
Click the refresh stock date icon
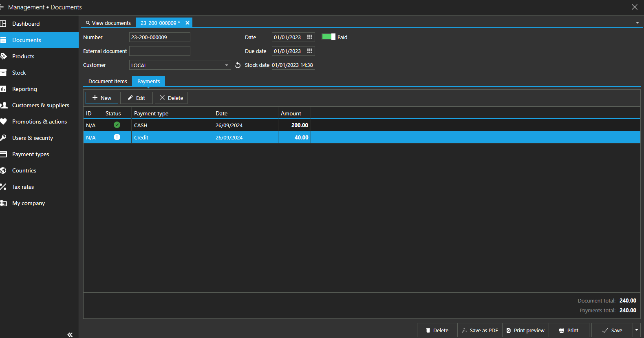coord(238,65)
